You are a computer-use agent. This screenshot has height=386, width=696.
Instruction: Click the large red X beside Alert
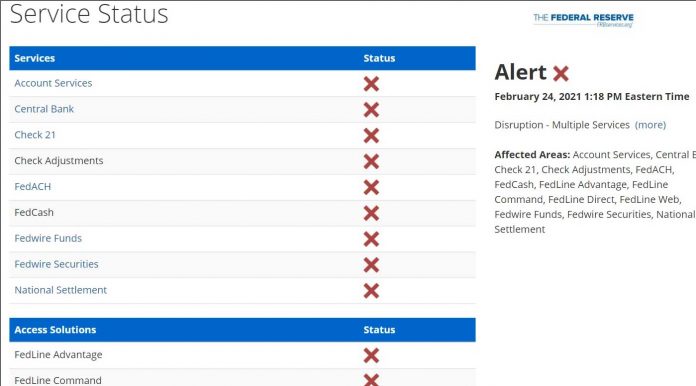[561, 73]
